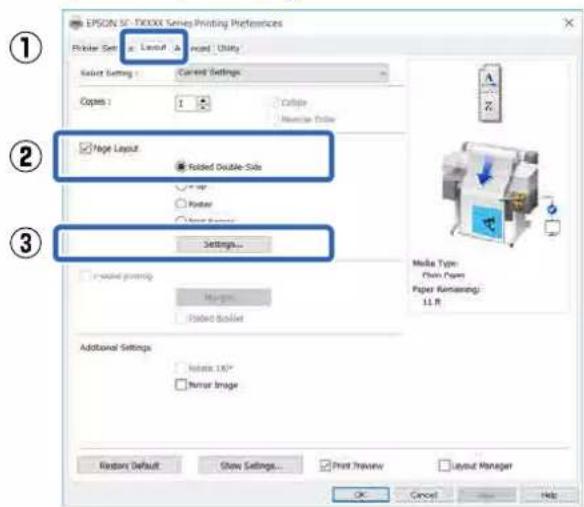Click the greyed-out Apply button
The width and height of the screenshot is (584, 507).
click(x=487, y=495)
